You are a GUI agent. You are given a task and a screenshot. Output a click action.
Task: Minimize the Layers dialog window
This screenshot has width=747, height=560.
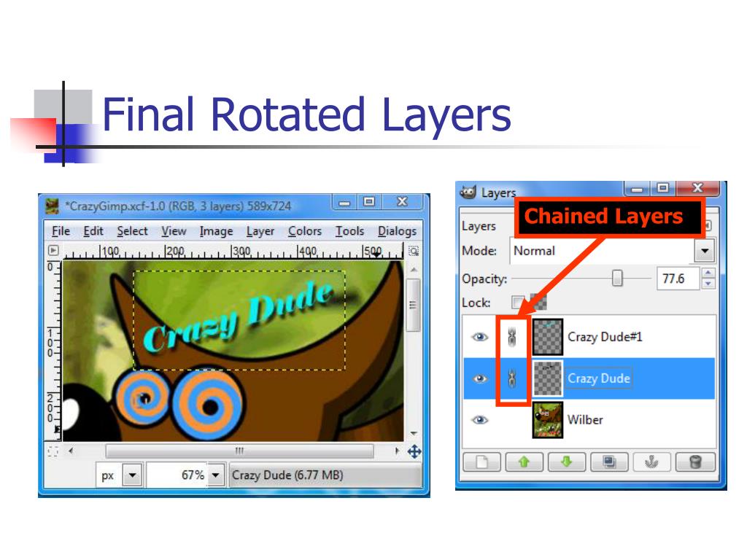click(x=638, y=189)
